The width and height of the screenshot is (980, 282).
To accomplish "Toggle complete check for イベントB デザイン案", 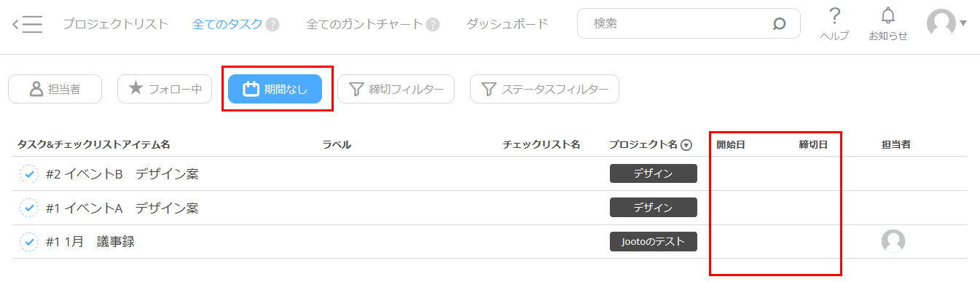I will coord(28,174).
